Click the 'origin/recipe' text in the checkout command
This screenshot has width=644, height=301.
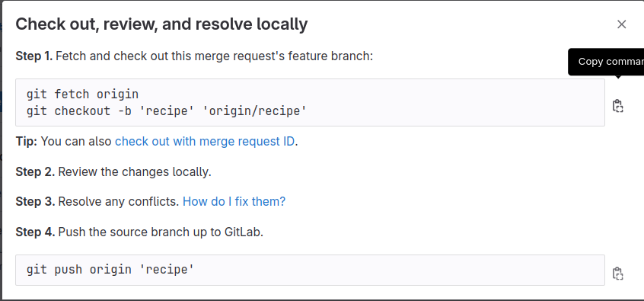click(255, 111)
